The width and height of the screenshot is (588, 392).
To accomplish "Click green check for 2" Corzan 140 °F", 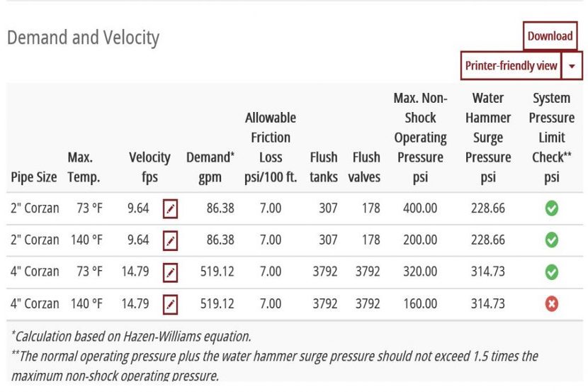I will (552, 240).
